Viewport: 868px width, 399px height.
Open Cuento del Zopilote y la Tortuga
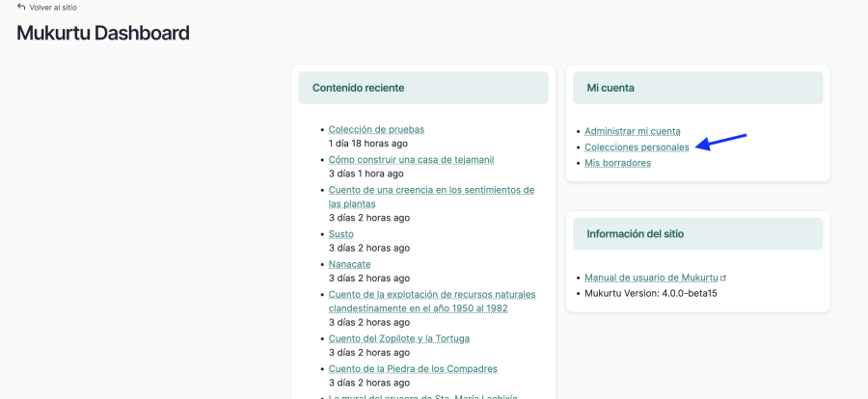(399, 338)
